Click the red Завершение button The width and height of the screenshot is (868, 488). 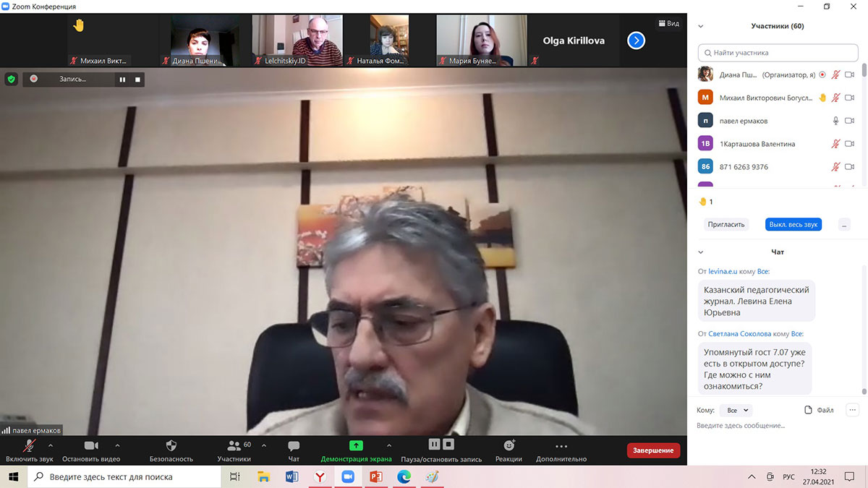653,450
